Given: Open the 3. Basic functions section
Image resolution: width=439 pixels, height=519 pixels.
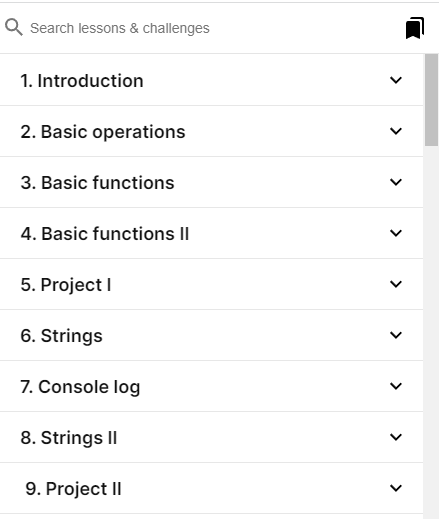Looking at the screenshot, I should [x=211, y=182].
